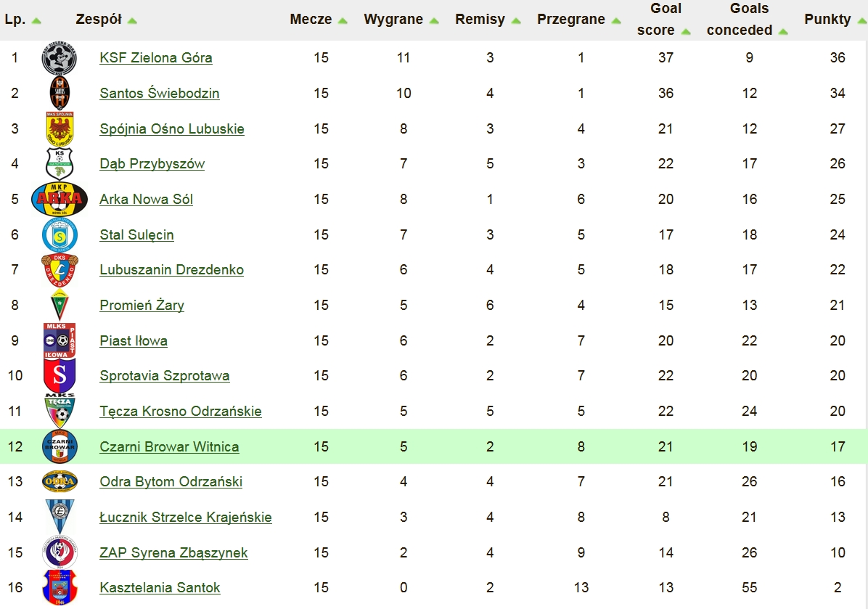The width and height of the screenshot is (868, 609).
Task: Click the Sprotavia Szprotawa shield logo
Action: tap(60, 375)
